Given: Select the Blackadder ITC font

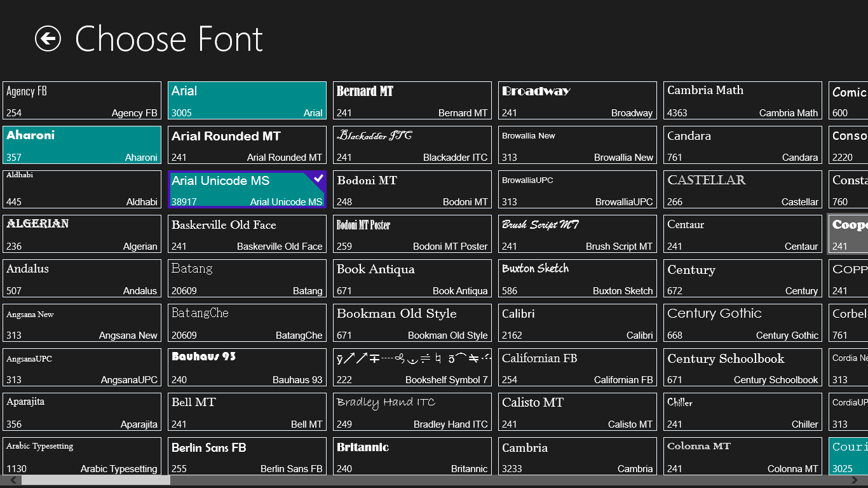Looking at the screenshot, I should pos(412,145).
